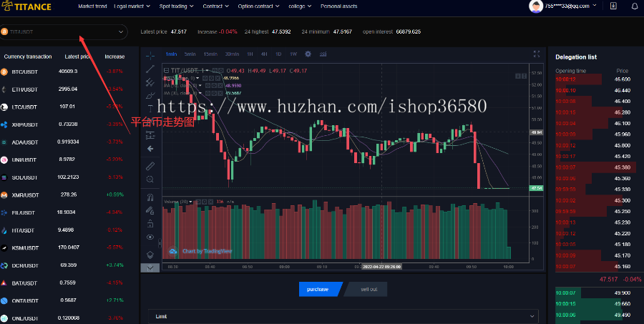Image resolution: width=644 pixels, height=324 pixels.
Task: Switch chart to 1W interval
Action: [293, 54]
